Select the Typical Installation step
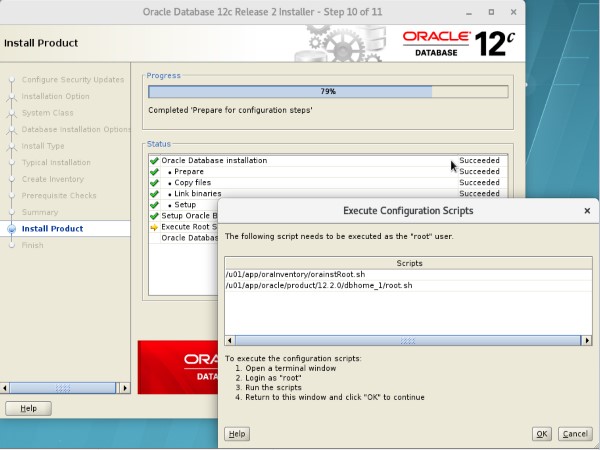 coord(56,162)
